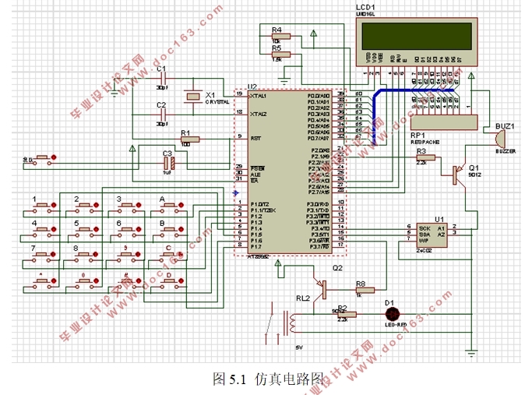Click the figure caption 图5.1 仿真电路图
This screenshot has width=532, height=395.
[266, 379]
